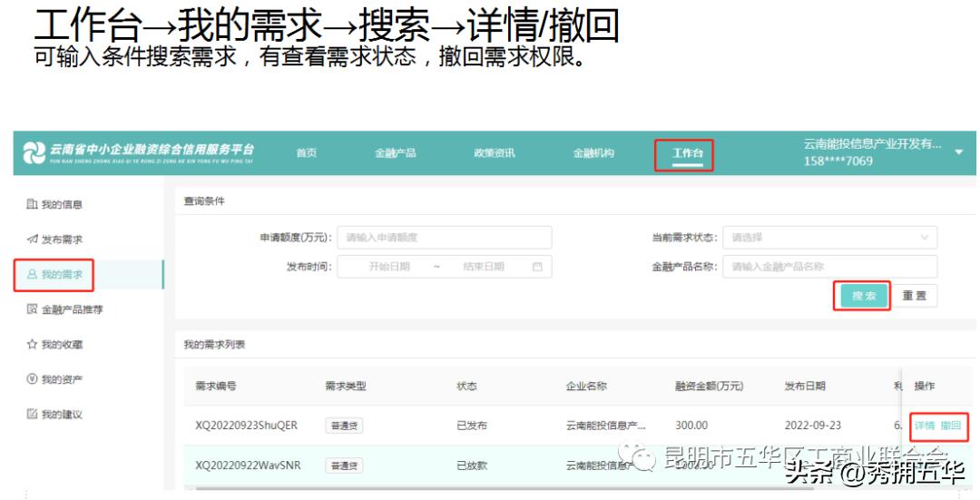
Task: Click 撤回 for XQ20220923ShuQER
Action: point(951,426)
